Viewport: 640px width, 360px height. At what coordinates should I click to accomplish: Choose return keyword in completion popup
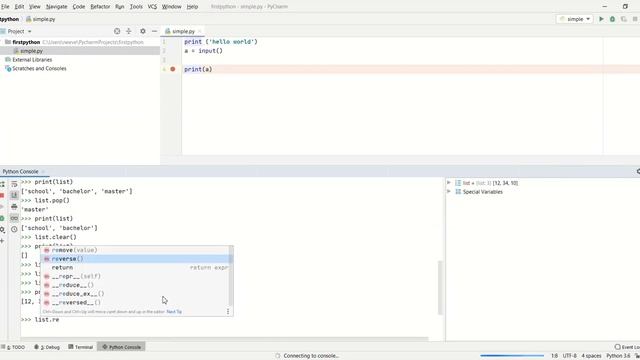(x=135, y=268)
